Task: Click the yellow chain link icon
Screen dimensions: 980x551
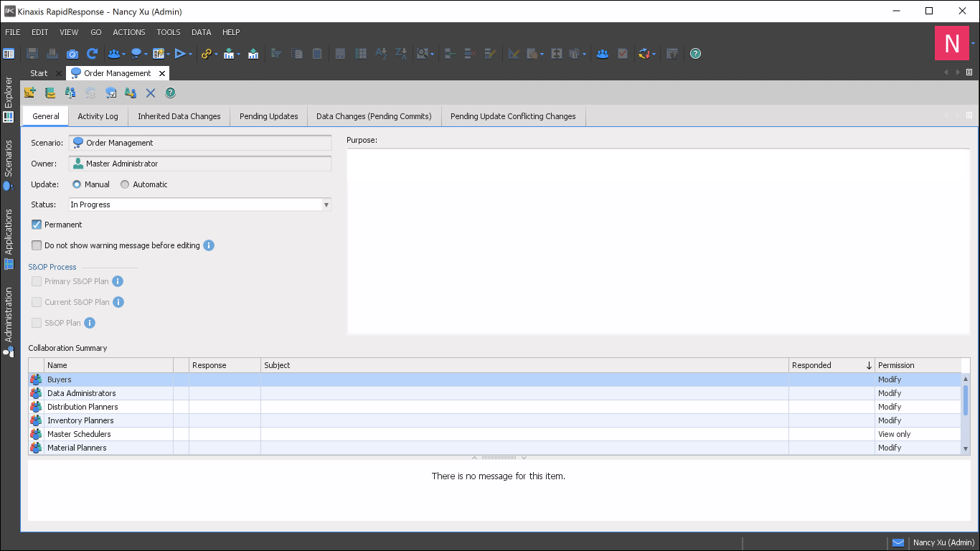Action: point(206,54)
